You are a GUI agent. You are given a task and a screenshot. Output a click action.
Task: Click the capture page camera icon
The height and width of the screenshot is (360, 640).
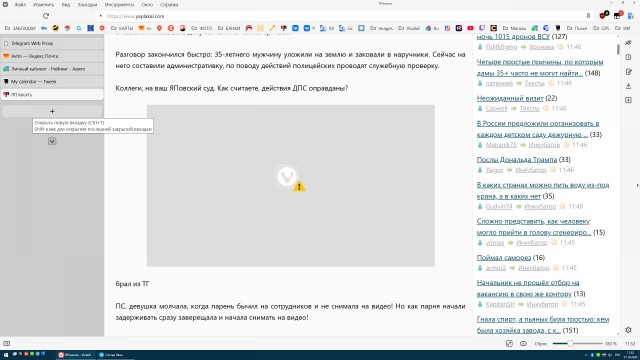tap(524, 344)
